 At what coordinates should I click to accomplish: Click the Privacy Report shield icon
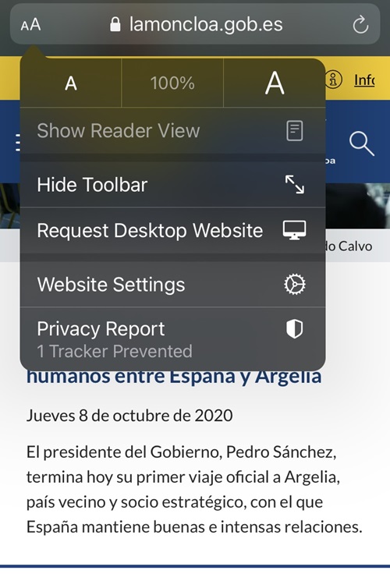pyautogui.click(x=294, y=329)
